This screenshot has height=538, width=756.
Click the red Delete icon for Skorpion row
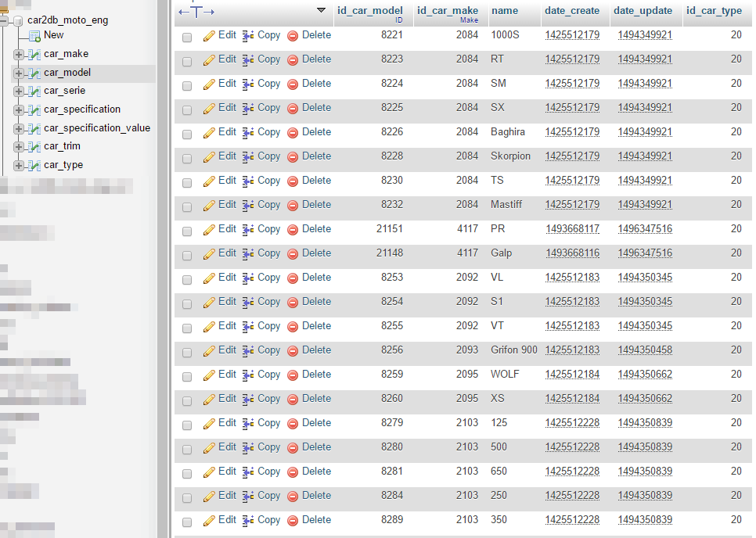293,157
